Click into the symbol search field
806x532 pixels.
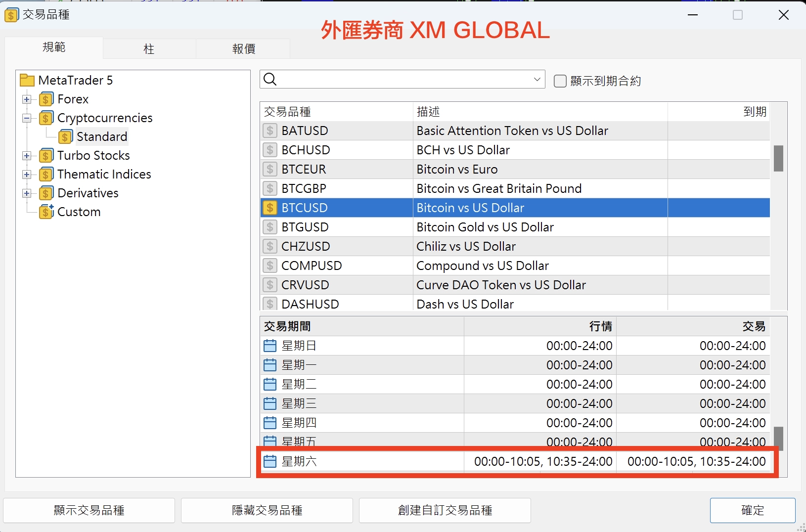(x=403, y=79)
